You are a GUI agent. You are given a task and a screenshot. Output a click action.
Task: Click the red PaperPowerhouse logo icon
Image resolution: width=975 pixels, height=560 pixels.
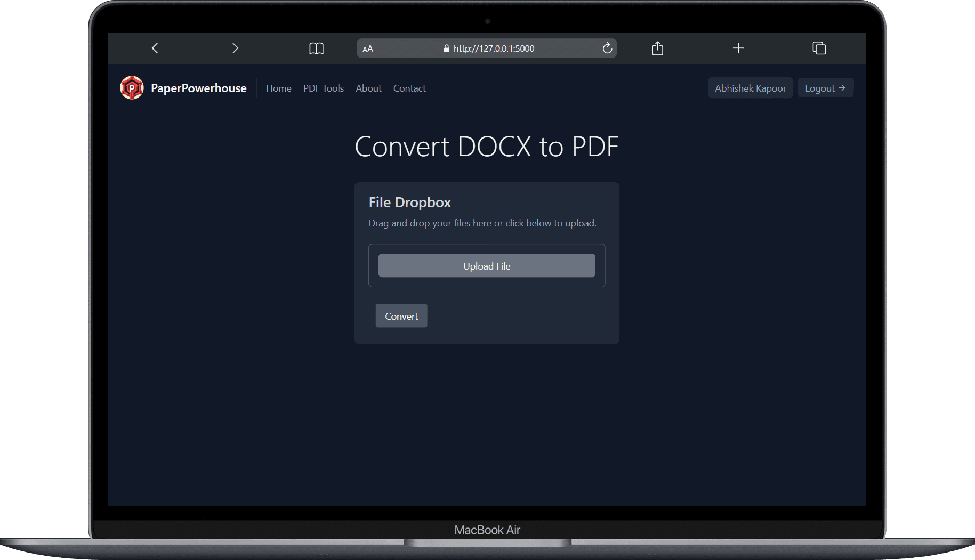coord(132,88)
